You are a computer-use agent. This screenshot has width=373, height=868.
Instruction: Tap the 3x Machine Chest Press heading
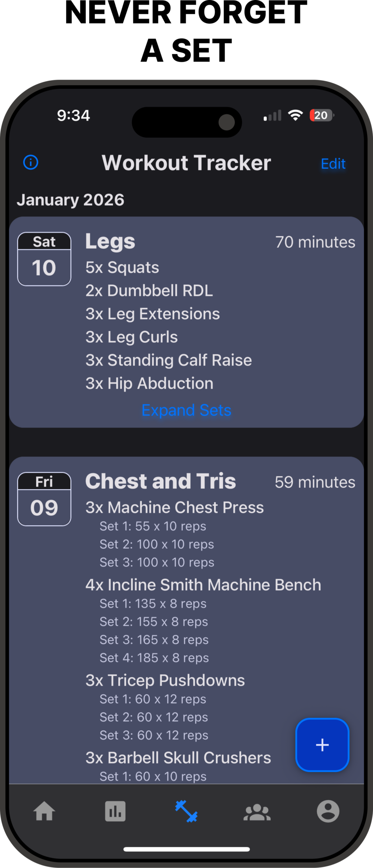pos(174,507)
